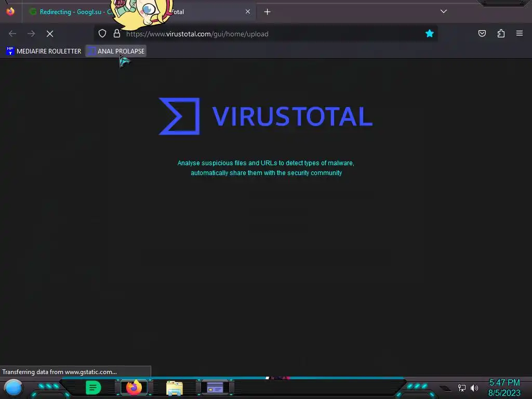Open the green chat app on taskbar
532x399 pixels.
tap(94, 388)
